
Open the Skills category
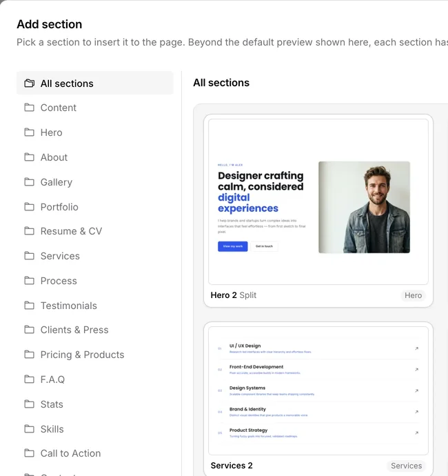[x=94, y=429]
